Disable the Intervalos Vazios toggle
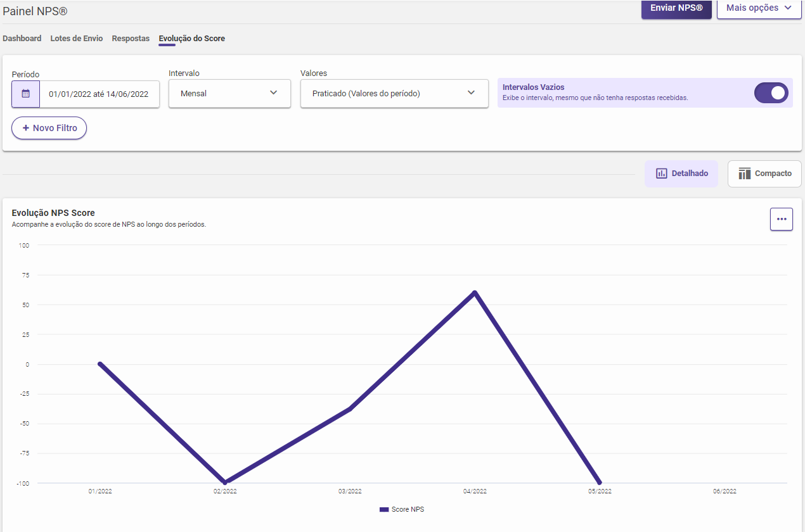 click(771, 93)
